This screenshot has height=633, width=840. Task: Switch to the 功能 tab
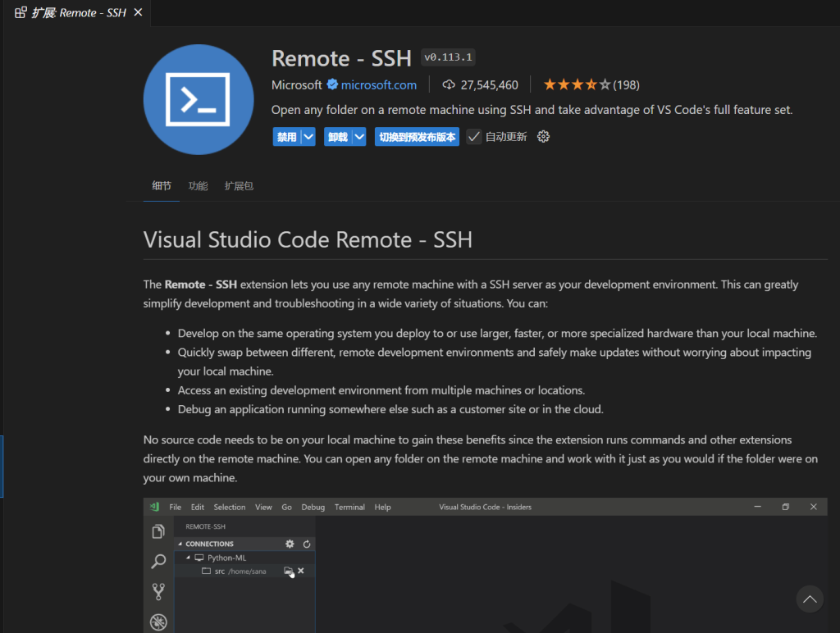coord(198,186)
